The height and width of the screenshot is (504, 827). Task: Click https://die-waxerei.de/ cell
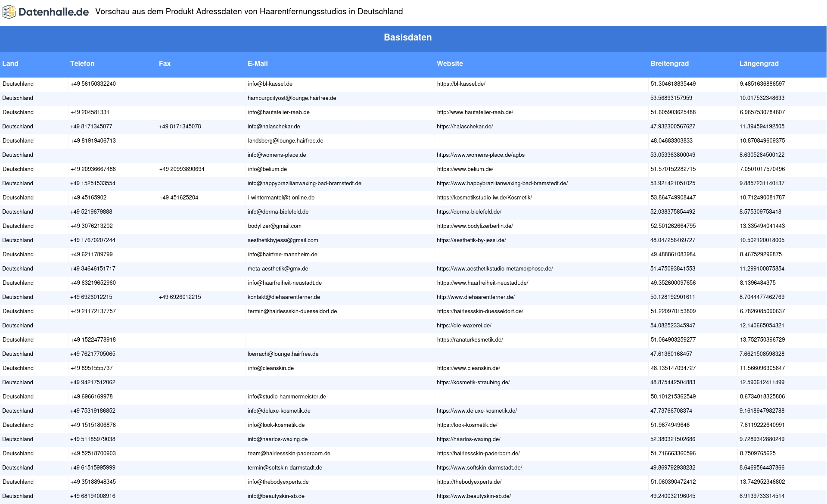point(464,326)
